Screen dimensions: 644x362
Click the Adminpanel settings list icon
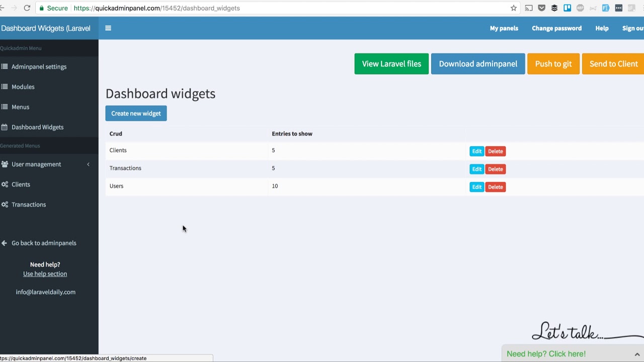pos(4,66)
